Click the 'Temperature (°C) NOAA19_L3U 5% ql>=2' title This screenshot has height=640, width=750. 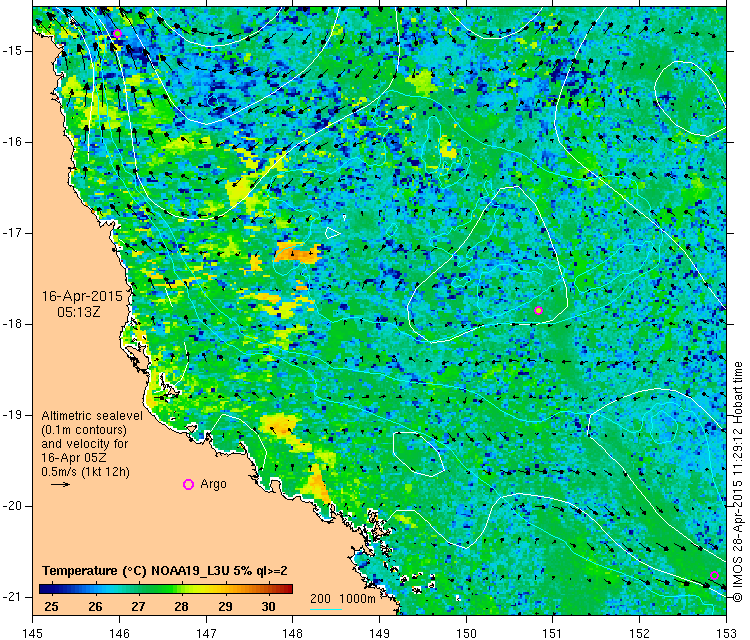point(165,571)
